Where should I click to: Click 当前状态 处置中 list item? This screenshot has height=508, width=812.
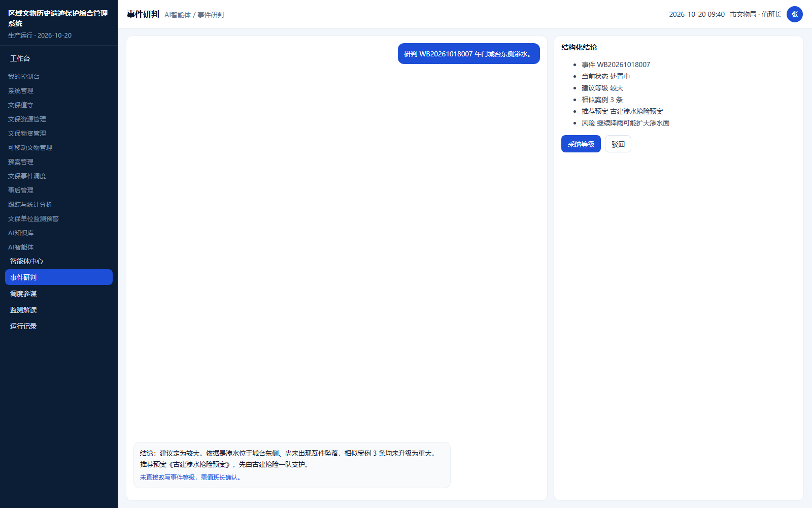pos(605,76)
